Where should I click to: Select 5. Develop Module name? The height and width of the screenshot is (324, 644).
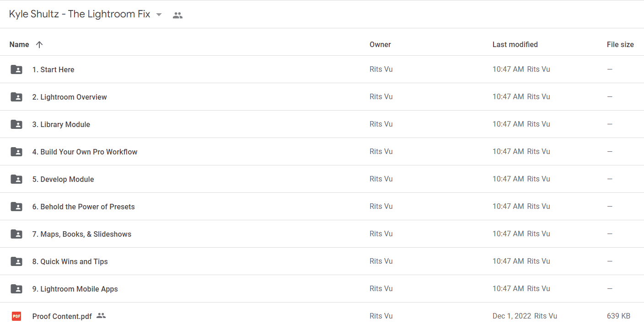click(x=63, y=179)
